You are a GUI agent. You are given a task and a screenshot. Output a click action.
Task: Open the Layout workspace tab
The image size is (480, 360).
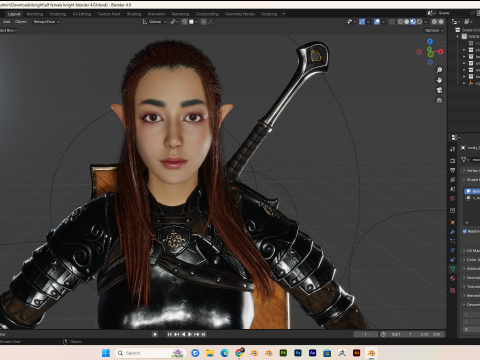pos(14,14)
